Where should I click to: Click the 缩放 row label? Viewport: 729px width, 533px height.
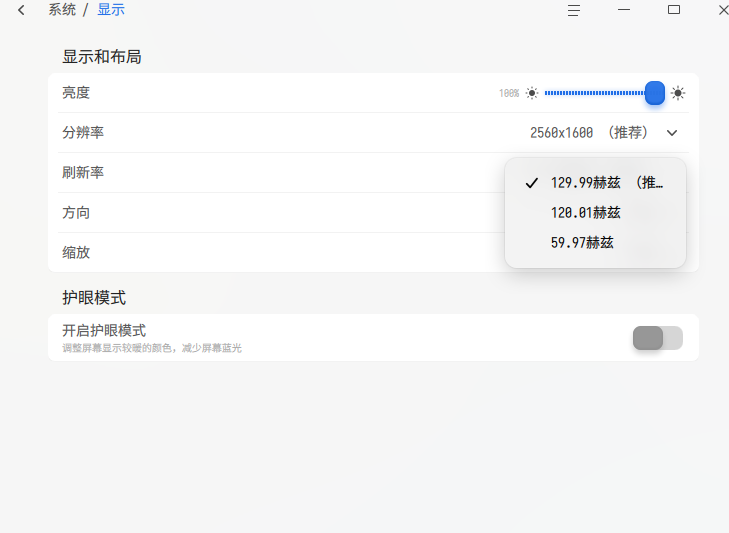tap(76, 253)
